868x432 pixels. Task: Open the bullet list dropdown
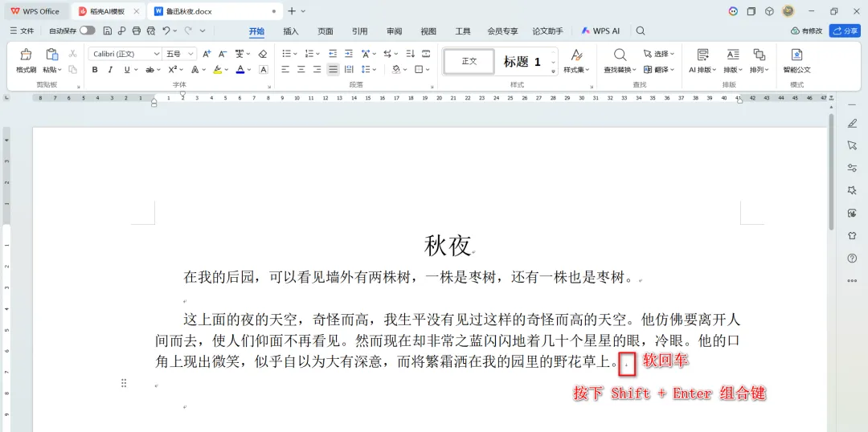point(295,54)
